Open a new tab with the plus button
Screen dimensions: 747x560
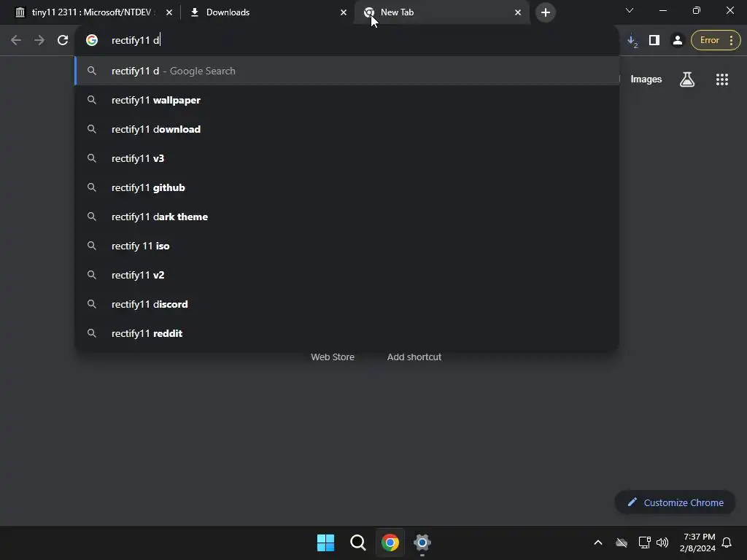coord(546,12)
